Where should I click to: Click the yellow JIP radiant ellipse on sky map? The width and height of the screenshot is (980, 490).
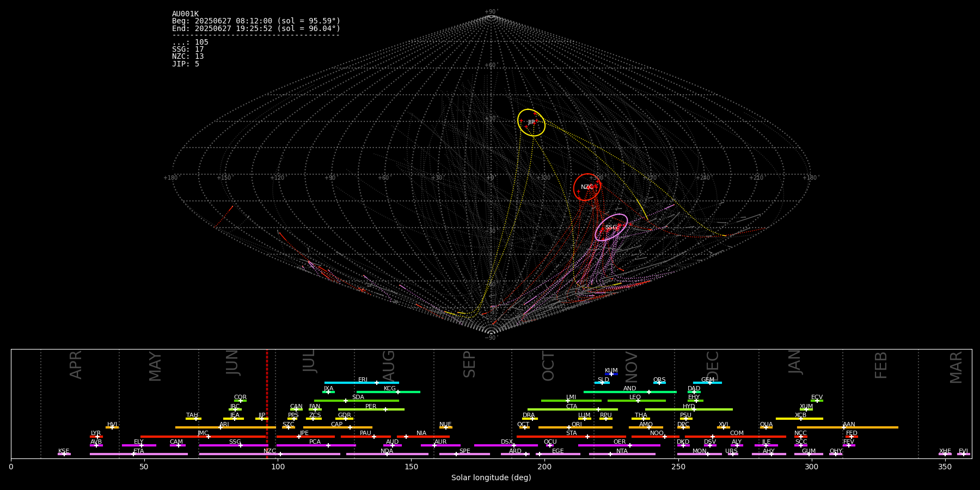[531, 122]
